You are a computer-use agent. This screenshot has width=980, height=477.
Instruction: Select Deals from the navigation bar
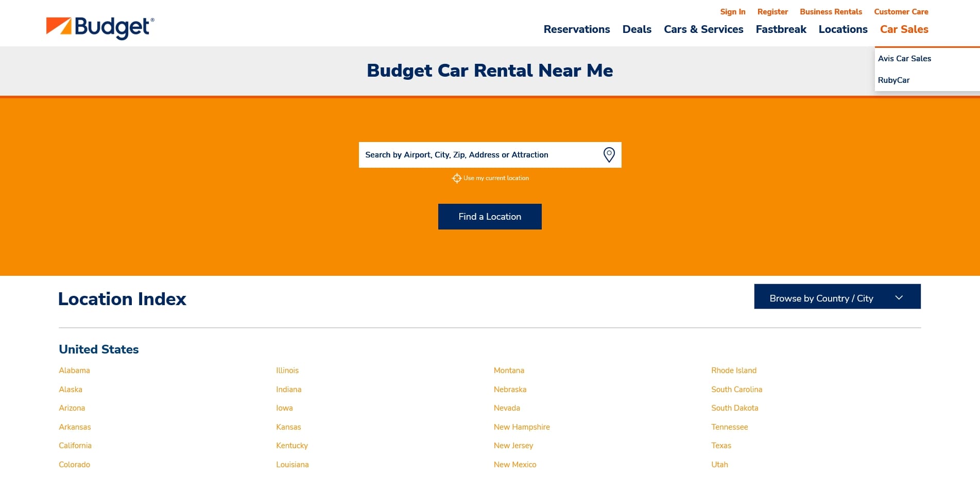pyautogui.click(x=637, y=29)
